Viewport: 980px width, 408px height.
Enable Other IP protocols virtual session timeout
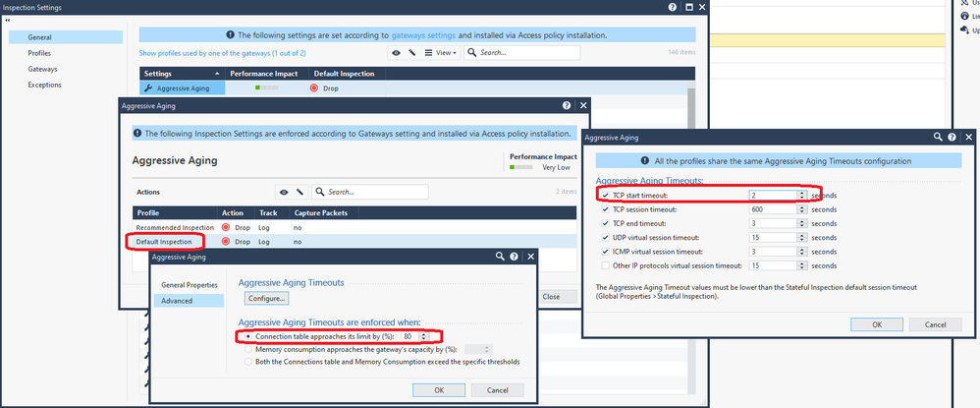point(603,265)
